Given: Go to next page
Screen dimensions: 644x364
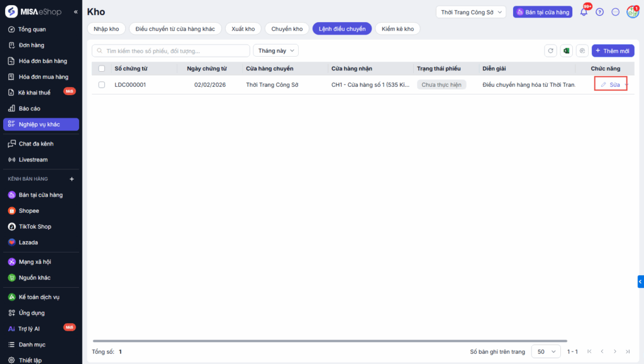Looking at the screenshot, I should [615, 351].
